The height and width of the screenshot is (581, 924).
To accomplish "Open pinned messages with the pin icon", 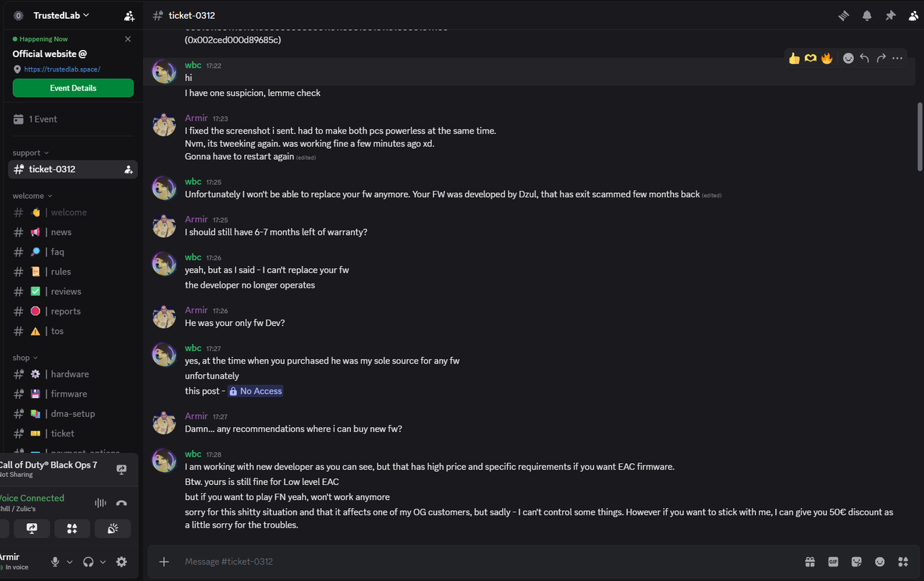I will click(x=890, y=15).
